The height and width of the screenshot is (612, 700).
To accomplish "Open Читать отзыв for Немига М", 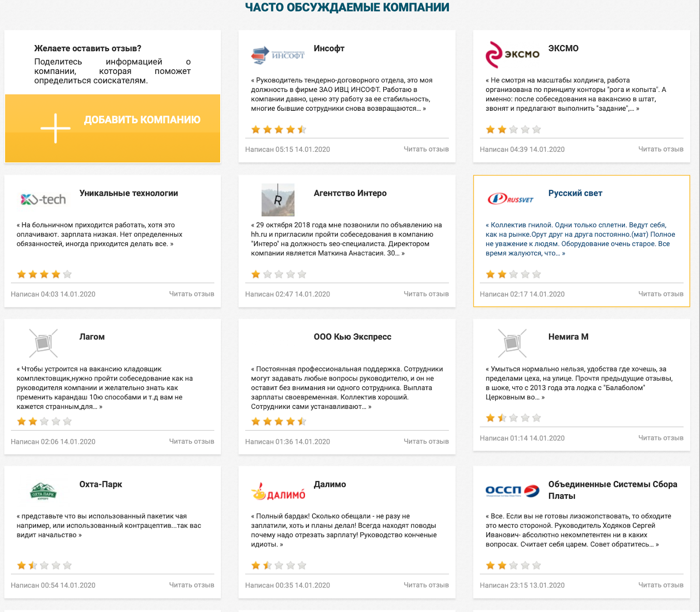I will (x=660, y=438).
